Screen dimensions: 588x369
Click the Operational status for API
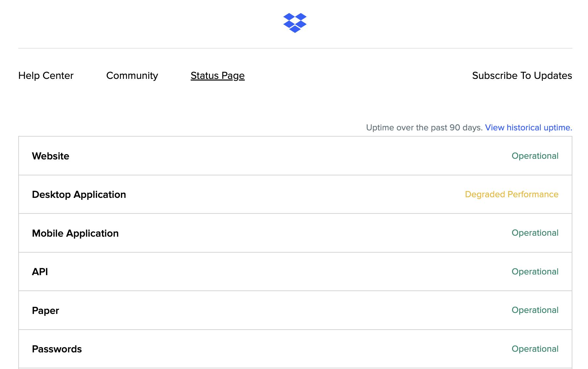(535, 272)
